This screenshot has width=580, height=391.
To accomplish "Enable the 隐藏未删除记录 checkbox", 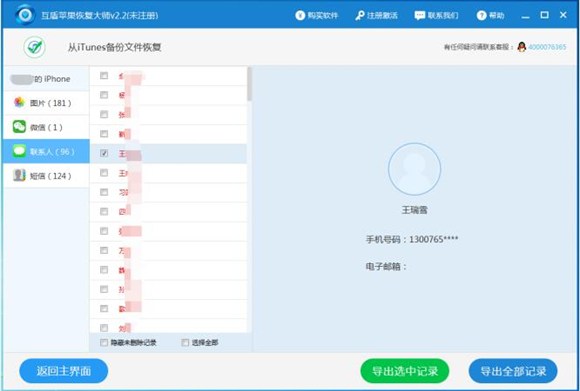I will pyautogui.click(x=104, y=343).
